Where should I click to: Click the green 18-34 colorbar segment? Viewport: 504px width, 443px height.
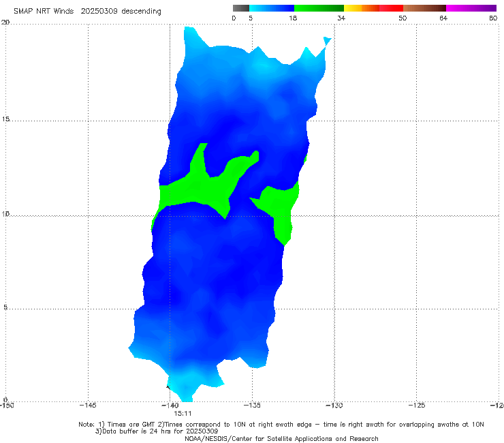[x=319, y=8]
